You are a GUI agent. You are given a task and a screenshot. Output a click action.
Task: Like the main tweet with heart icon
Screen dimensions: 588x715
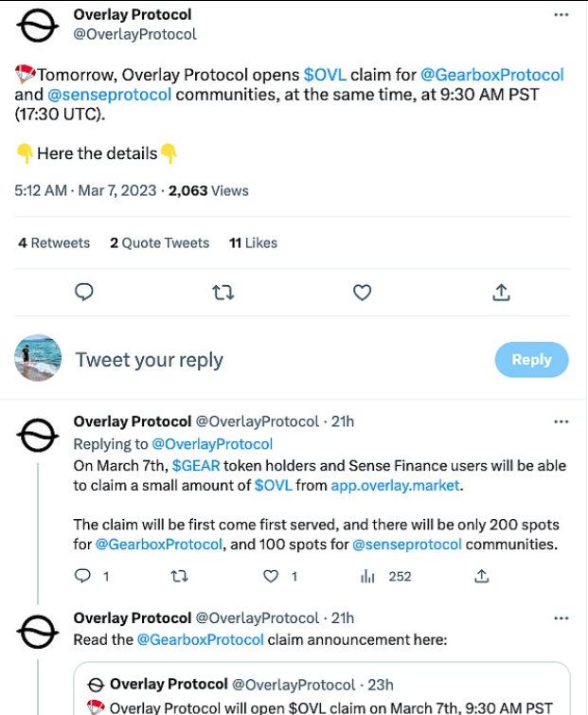(362, 293)
